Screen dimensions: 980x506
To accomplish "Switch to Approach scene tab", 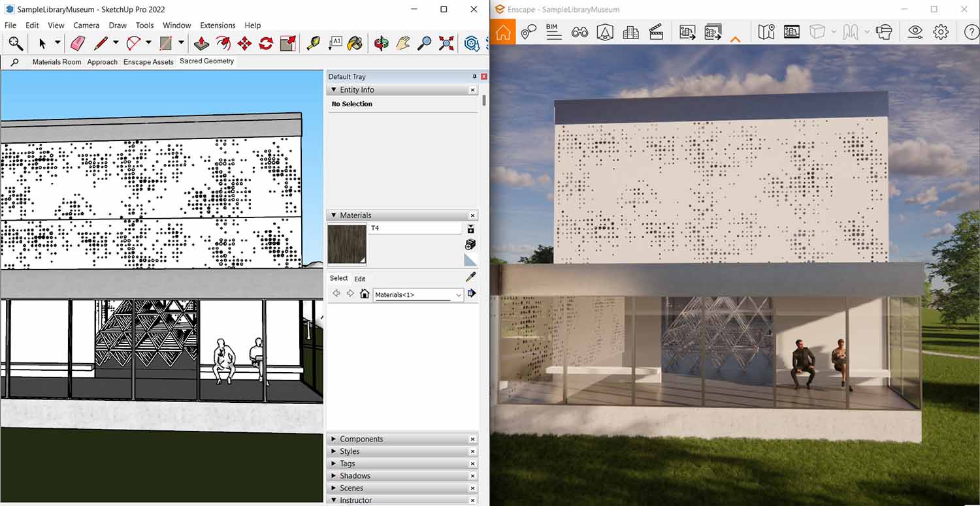I will (103, 62).
